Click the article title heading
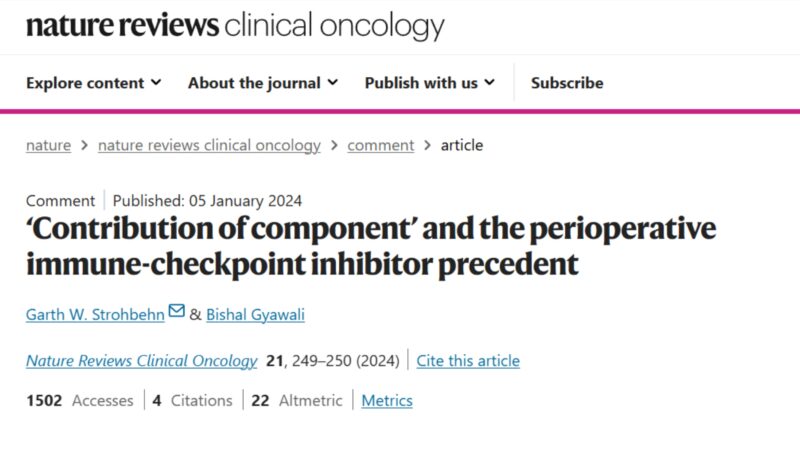Screen dimensions: 800x450 [x=371, y=246]
